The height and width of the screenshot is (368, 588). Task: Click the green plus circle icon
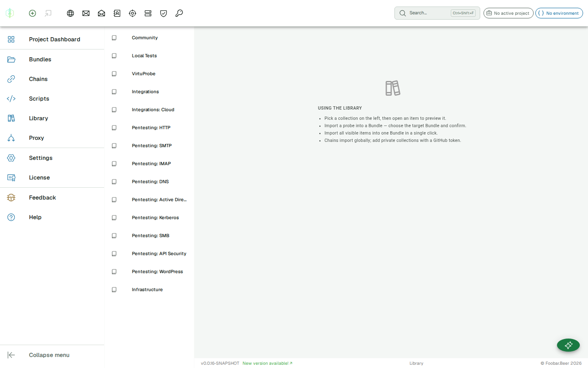coord(33,13)
